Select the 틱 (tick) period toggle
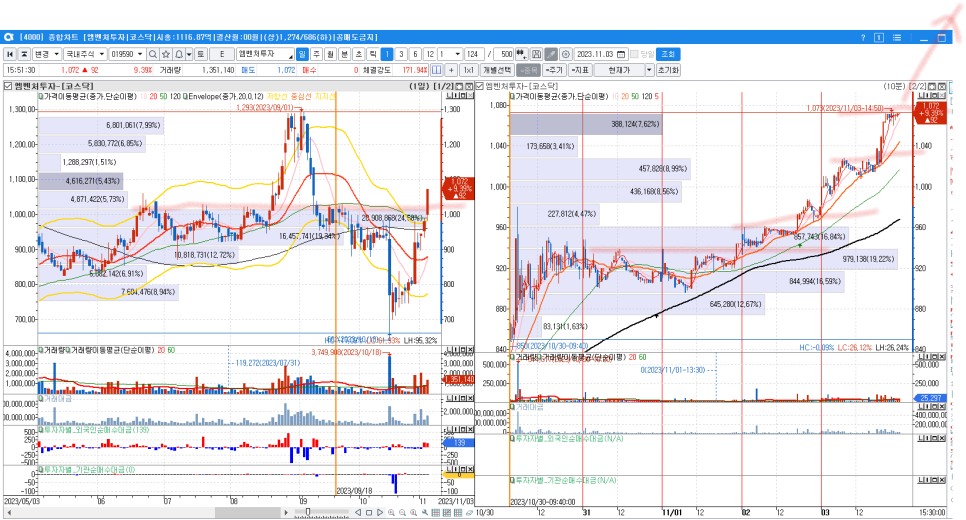966x520 pixels. (373, 54)
